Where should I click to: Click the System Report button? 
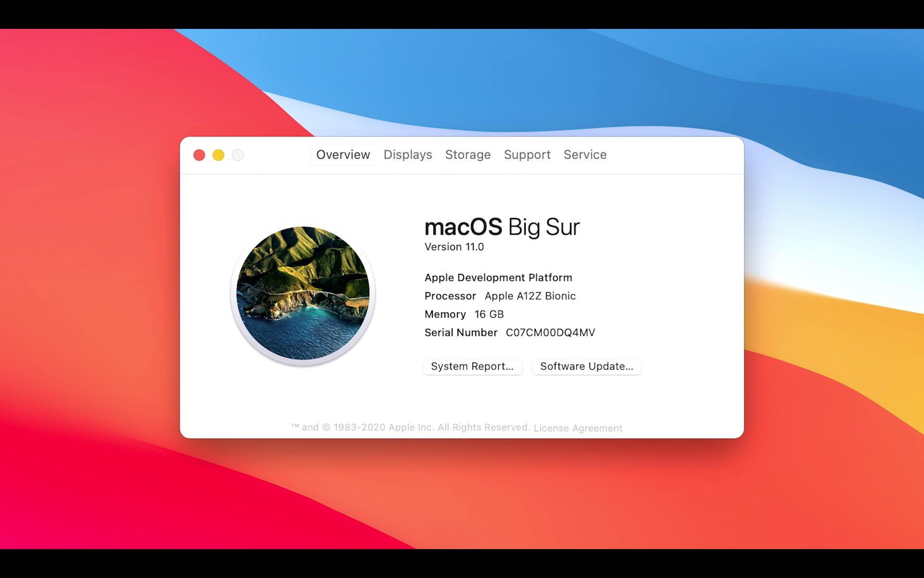coord(473,367)
